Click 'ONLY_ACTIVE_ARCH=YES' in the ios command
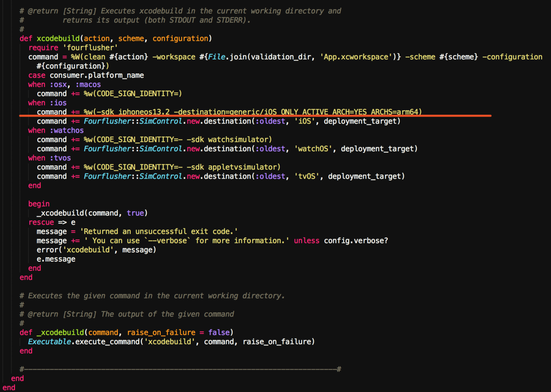Image resolution: width=551 pixels, height=392 pixels. pos(324,112)
